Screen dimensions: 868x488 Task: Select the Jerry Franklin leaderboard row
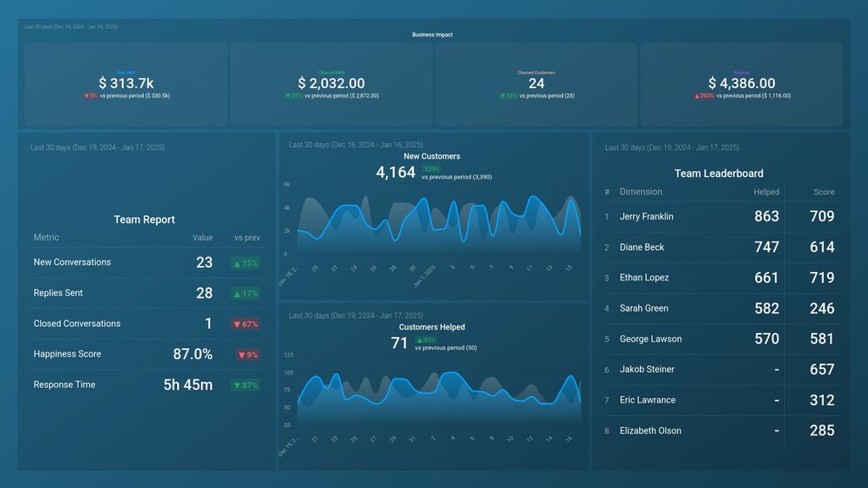click(x=720, y=216)
